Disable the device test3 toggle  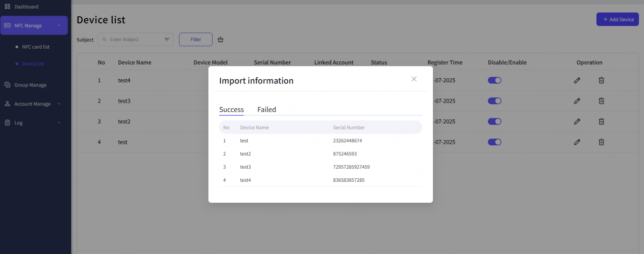494,101
